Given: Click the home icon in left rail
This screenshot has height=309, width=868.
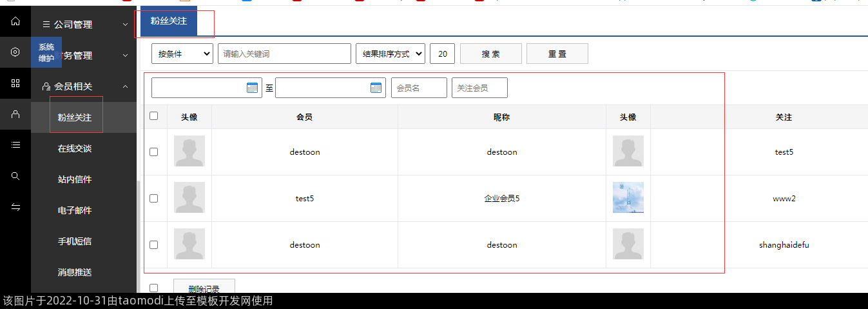Looking at the screenshot, I should pyautogui.click(x=15, y=21).
